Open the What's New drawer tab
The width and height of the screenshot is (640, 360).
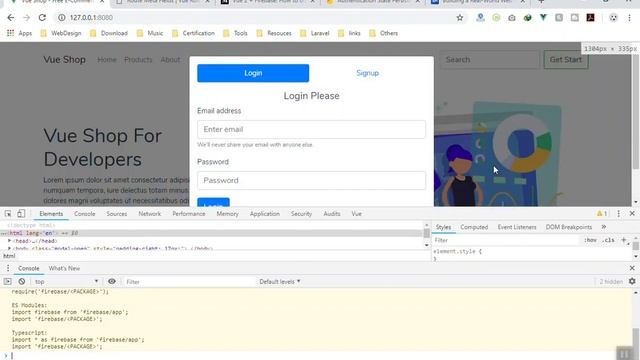click(x=64, y=268)
